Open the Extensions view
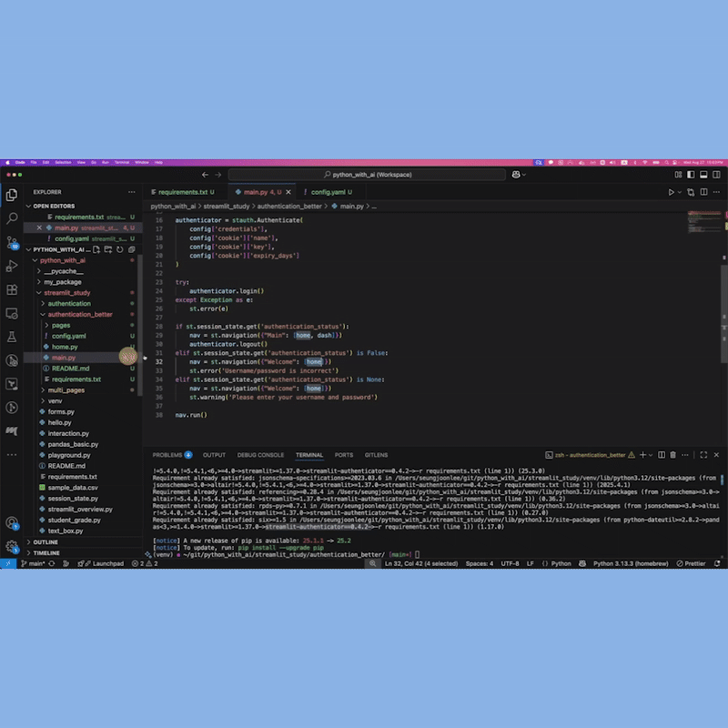This screenshot has height=728, width=728. click(12, 289)
